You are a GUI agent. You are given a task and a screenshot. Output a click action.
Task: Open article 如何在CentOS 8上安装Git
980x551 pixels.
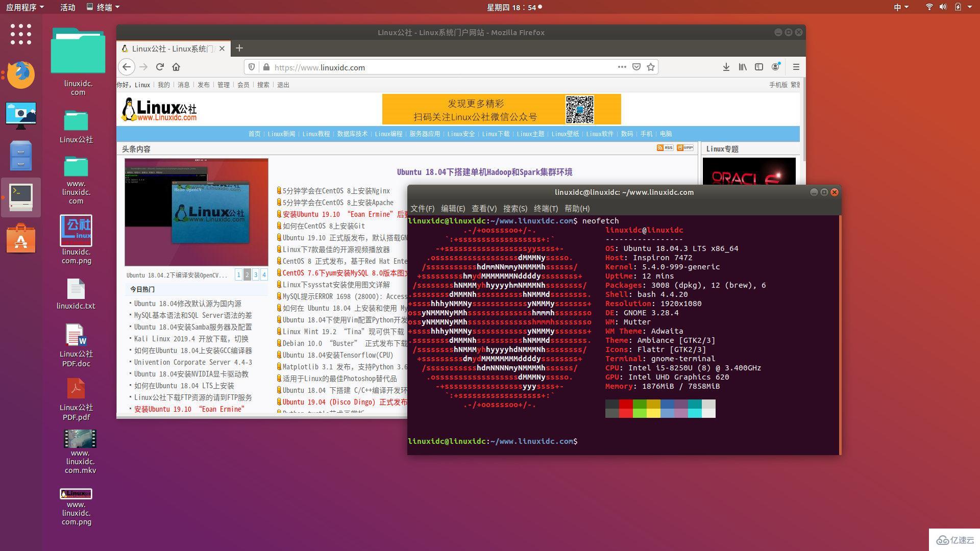pos(324,226)
